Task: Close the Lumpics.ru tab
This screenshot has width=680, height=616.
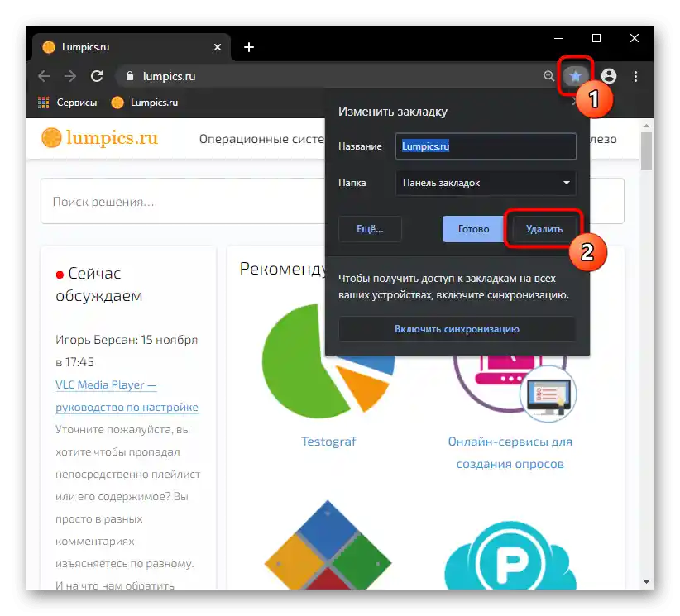Action: point(218,47)
